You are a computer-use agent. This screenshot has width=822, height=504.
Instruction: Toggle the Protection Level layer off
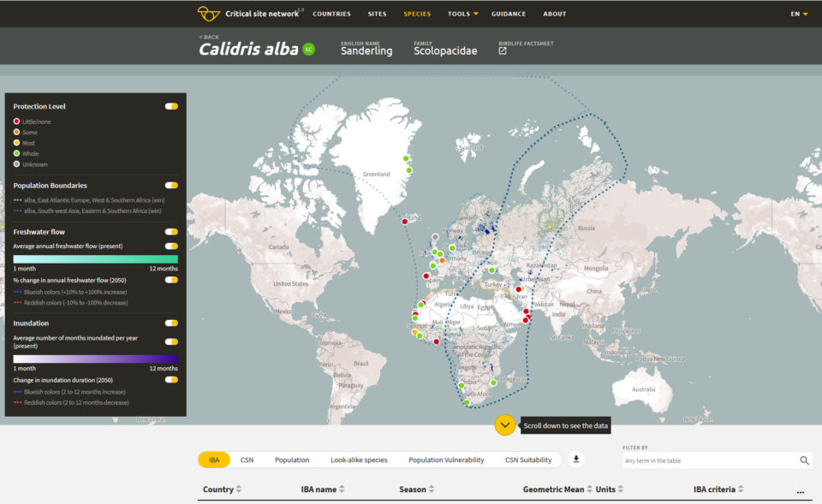click(171, 106)
